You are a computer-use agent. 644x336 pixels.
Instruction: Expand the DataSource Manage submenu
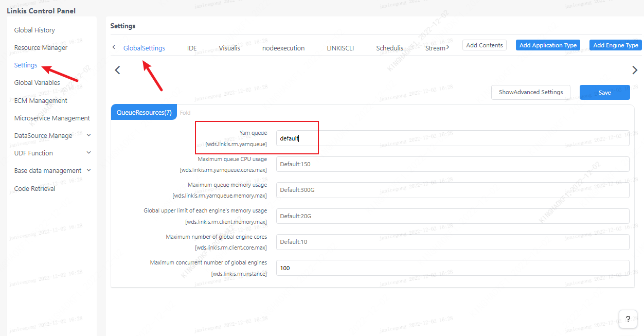pos(88,135)
